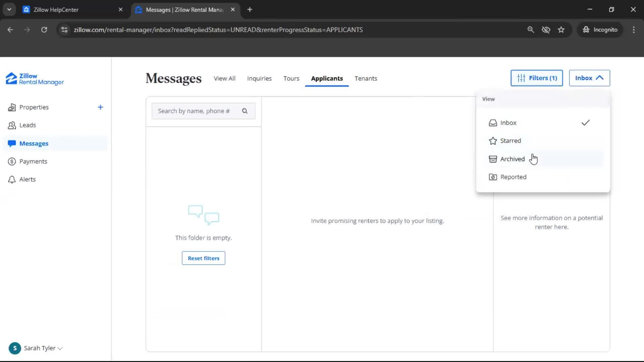Switch to the Tenants tab
644x362 pixels.
(x=366, y=78)
